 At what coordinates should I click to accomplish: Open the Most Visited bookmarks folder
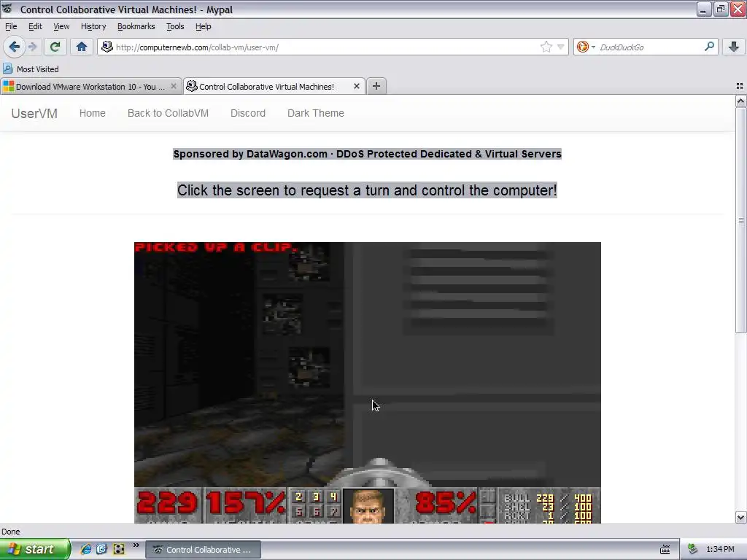coord(31,69)
